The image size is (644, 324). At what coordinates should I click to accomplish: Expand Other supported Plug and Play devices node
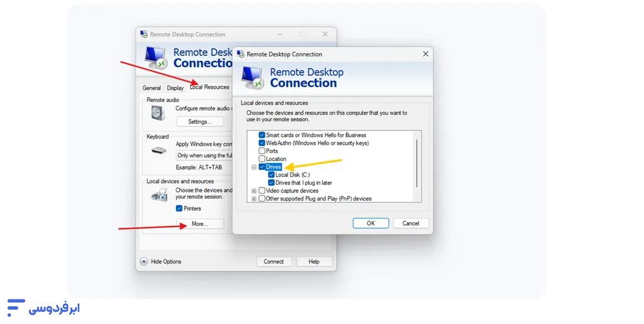click(254, 199)
